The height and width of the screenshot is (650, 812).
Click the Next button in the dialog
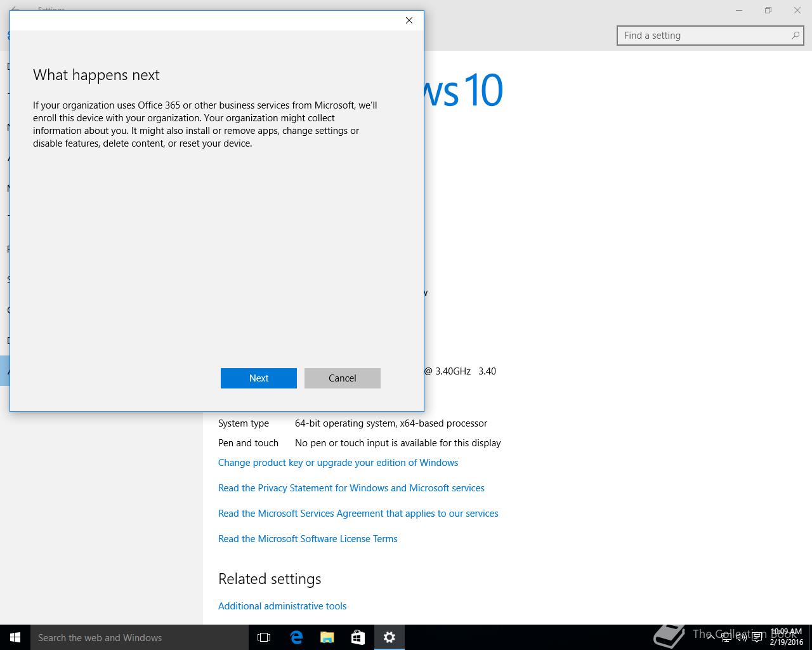click(x=259, y=378)
